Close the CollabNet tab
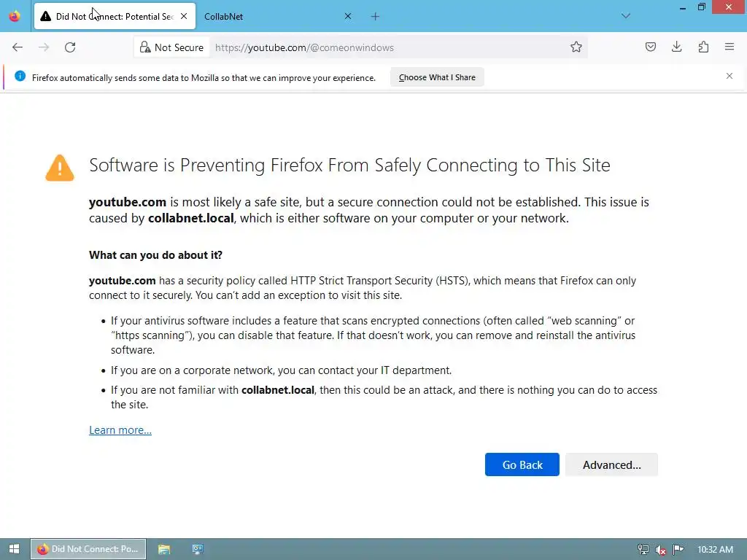The width and height of the screenshot is (747, 560). tap(348, 16)
